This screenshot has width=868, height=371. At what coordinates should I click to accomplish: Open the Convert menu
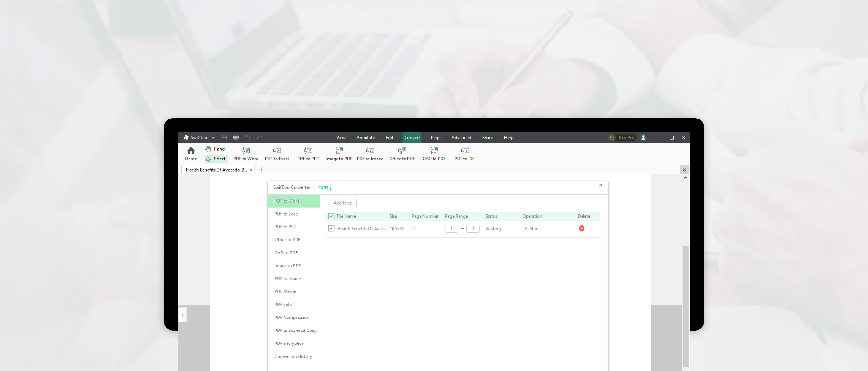point(412,138)
